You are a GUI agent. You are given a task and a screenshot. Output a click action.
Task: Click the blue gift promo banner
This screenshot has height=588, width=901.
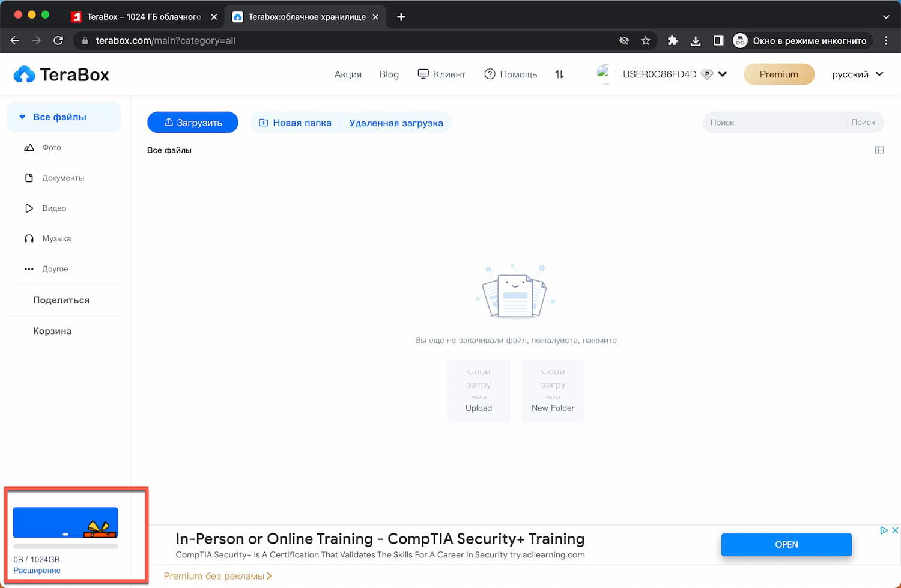tap(65, 523)
